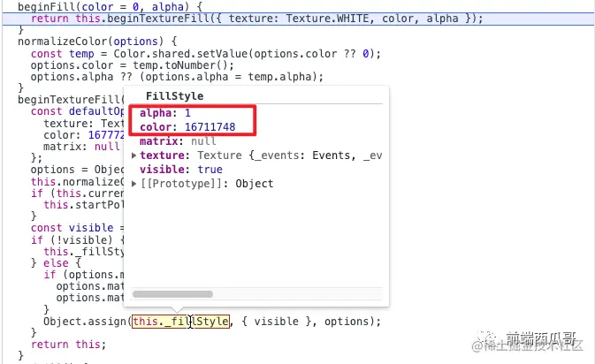
Task: Click the color value 16711748
Action: 210,127
